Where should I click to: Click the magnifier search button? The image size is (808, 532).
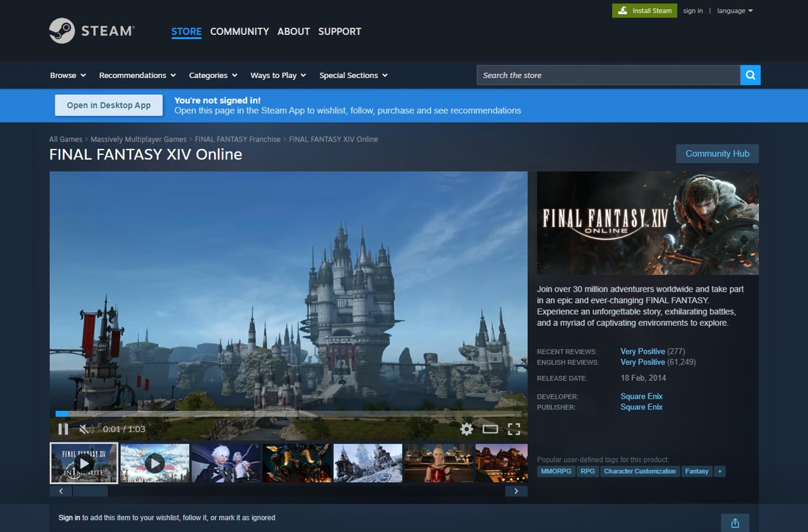[750, 75]
